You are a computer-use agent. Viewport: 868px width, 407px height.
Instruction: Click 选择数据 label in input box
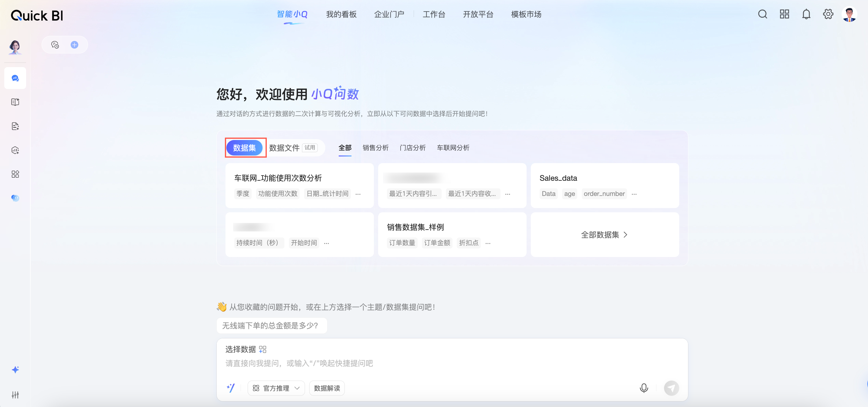241,349
